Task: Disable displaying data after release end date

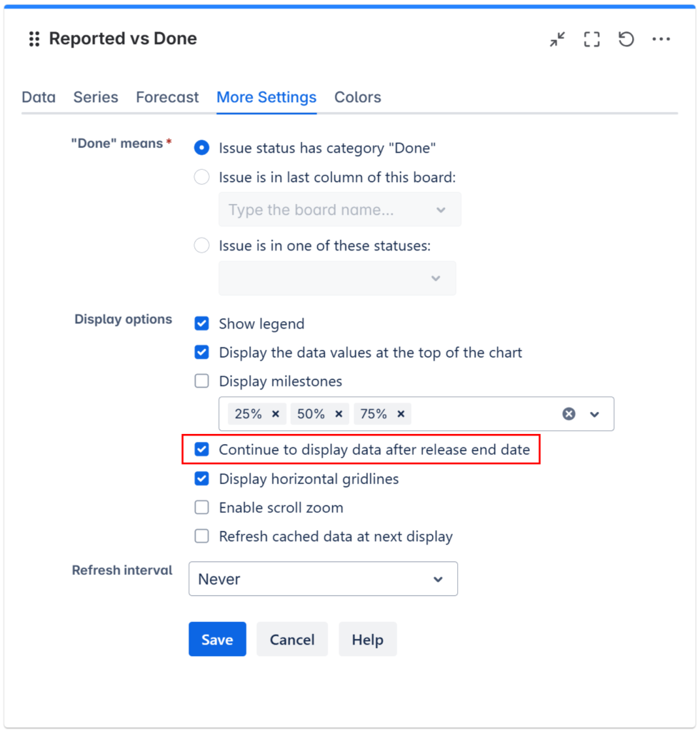Action: (201, 450)
